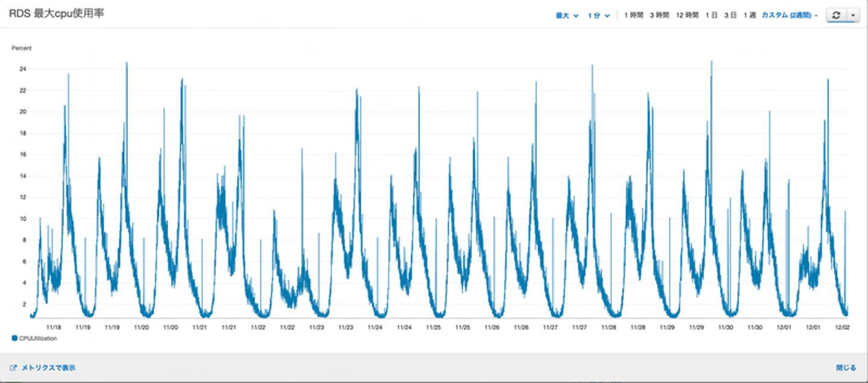Image resolution: width=868 pixels, height=383 pixels.
Task: Select the 3 時間 time range
Action: tap(659, 16)
